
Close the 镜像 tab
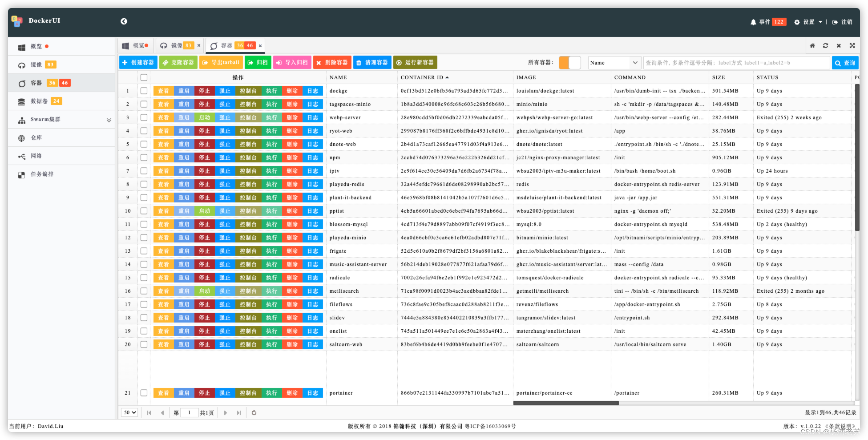199,45
